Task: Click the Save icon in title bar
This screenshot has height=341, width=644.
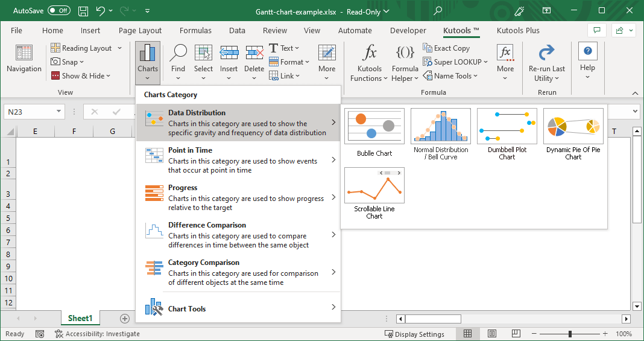Action: tap(83, 11)
